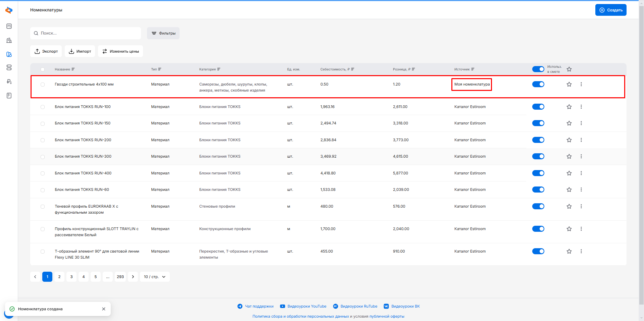Open three-dot menu for Теневой профиль EUROKRAAB row
Image resolution: width=644 pixels, height=321 pixels.
[x=581, y=207]
